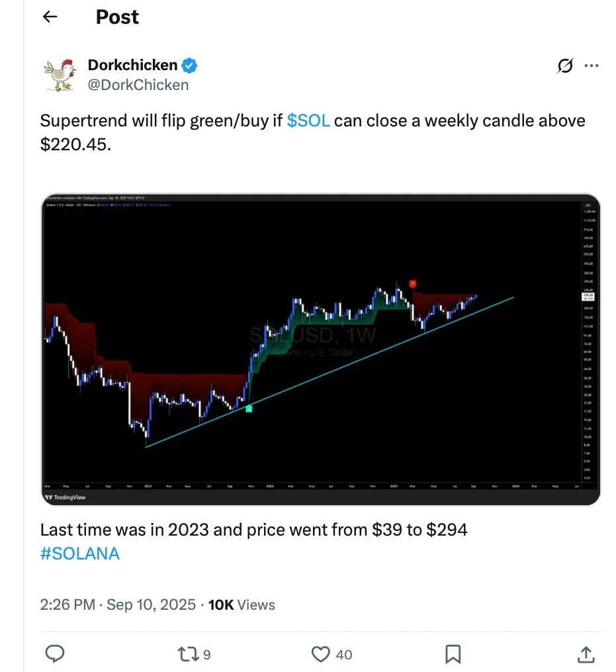This screenshot has width=616, height=672.
Task: Click the TradingView logo in the chart
Action: pyautogui.click(x=66, y=497)
